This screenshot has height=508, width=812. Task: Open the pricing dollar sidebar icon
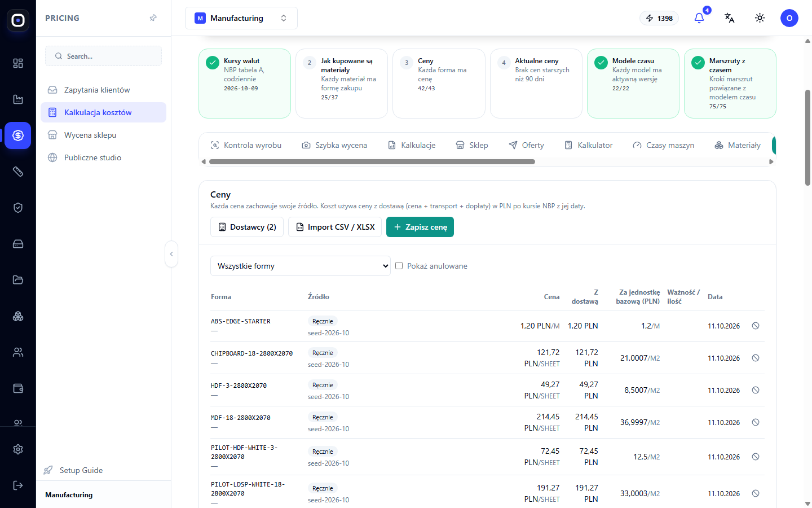click(x=18, y=135)
